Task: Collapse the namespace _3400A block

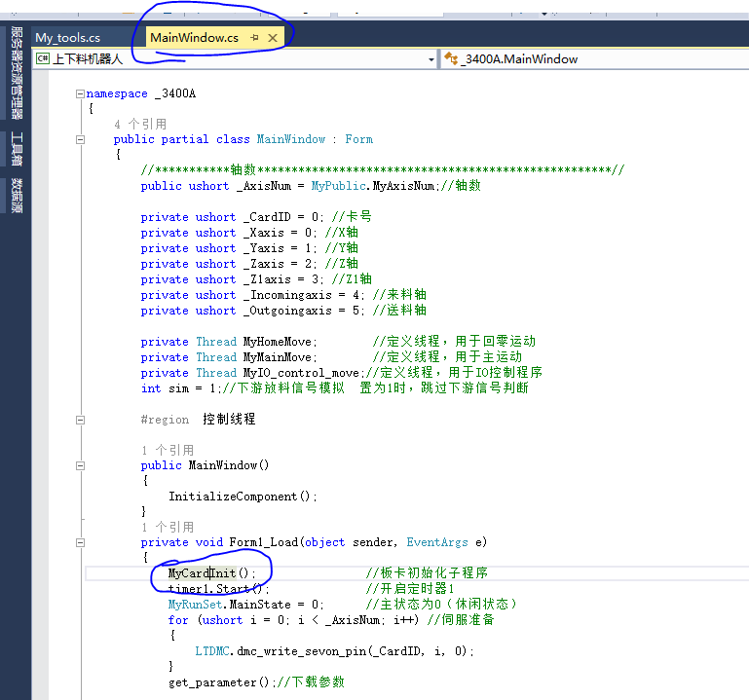Action: tap(80, 93)
